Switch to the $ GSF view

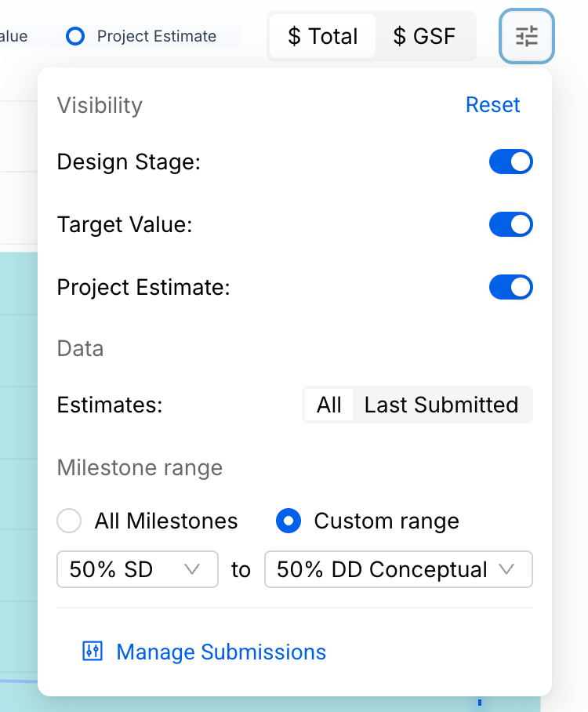pyautogui.click(x=424, y=36)
